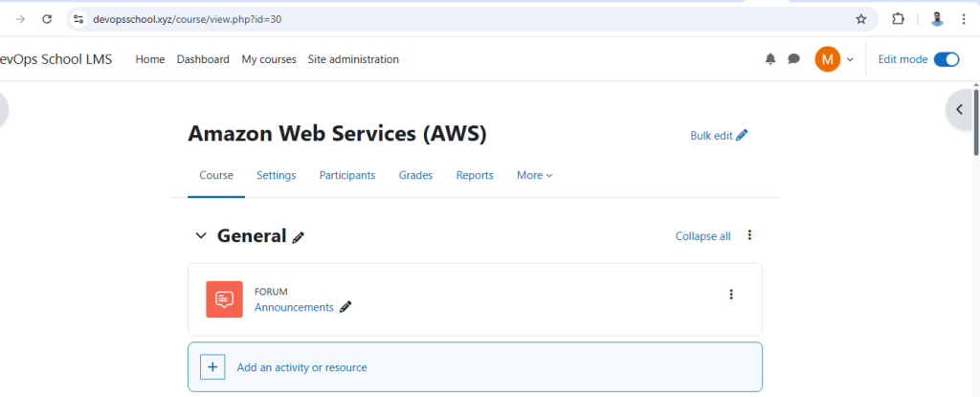Open the browser extensions puzzle icon

click(x=898, y=19)
